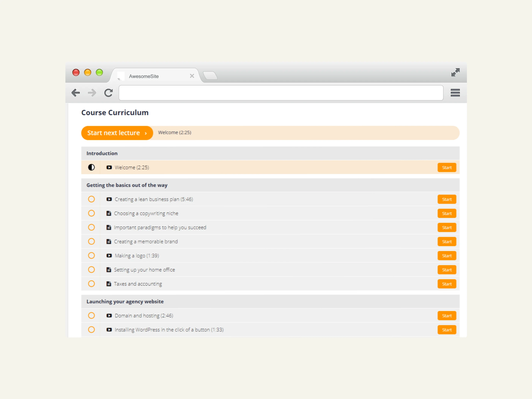The image size is (532, 399).
Task: Start the Making a logo lecture
Action: (447, 256)
